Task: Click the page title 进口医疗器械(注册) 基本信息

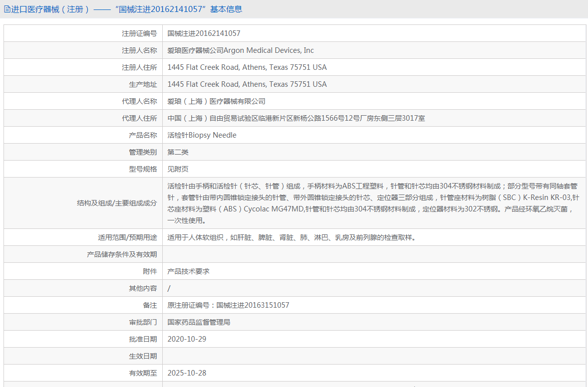Action: tap(126, 9)
